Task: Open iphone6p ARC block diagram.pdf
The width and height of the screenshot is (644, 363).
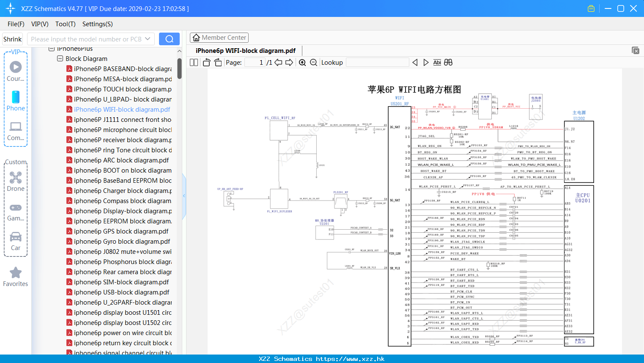Action: (118, 160)
